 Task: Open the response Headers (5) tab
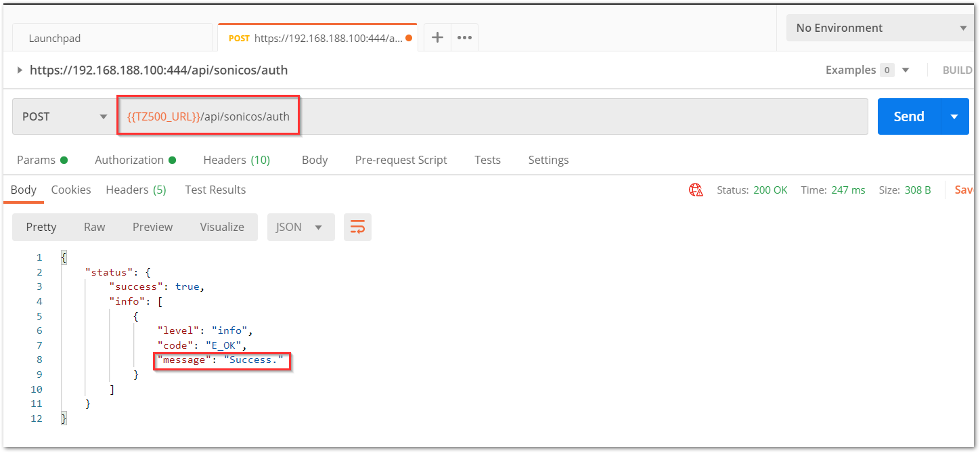tap(136, 190)
